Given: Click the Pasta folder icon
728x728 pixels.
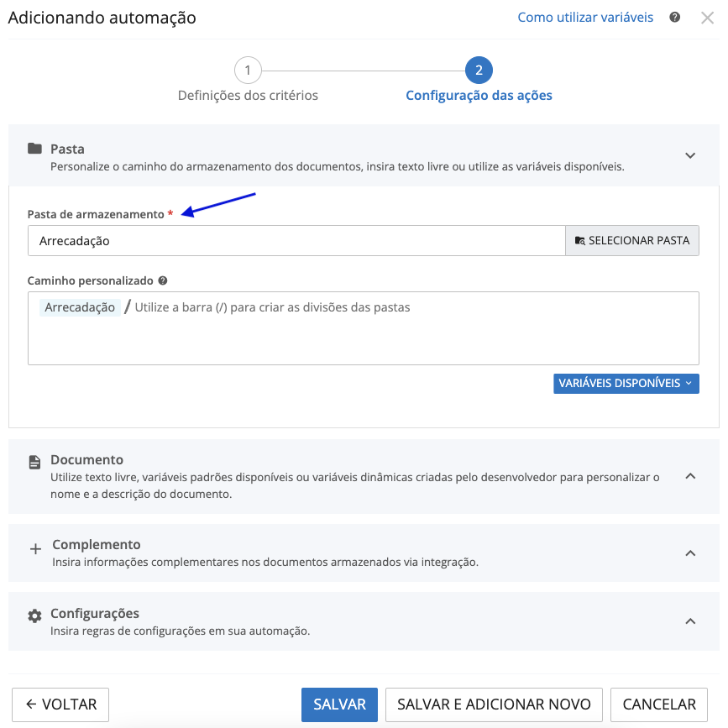Looking at the screenshot, I should pos(34,149).
